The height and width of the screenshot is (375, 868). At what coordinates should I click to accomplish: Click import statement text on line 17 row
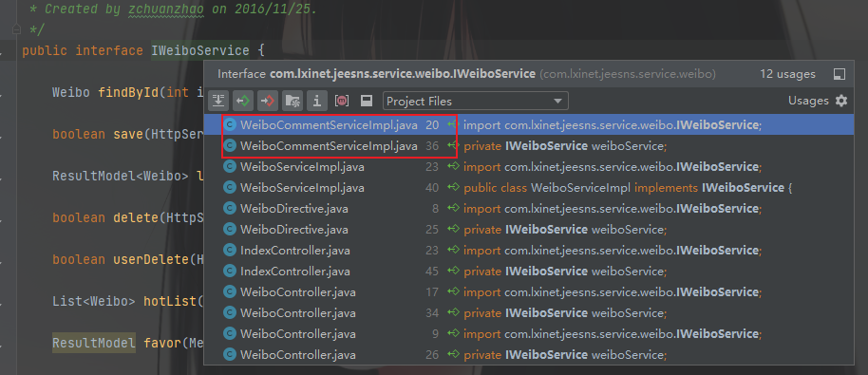613,291
